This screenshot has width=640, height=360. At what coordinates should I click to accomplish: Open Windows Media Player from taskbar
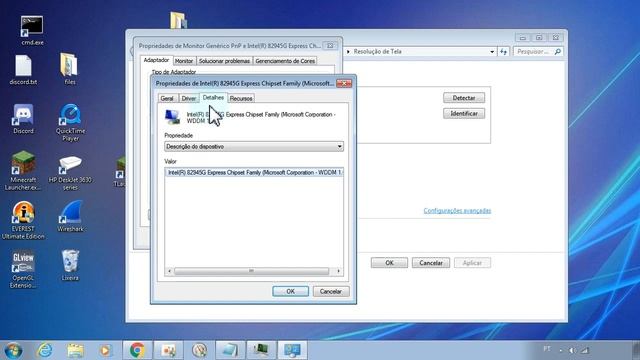[106, 350]
